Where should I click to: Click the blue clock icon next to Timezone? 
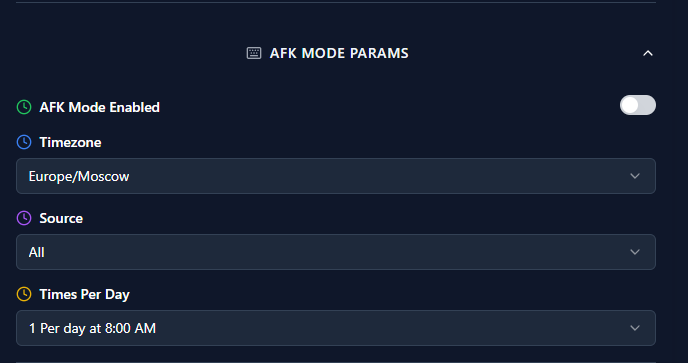tap(24, 142)
